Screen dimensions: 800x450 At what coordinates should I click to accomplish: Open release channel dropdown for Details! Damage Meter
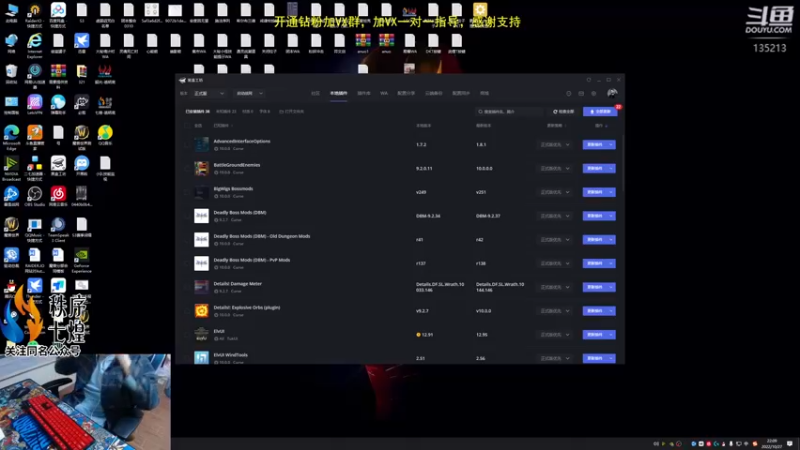pos(555,287)
